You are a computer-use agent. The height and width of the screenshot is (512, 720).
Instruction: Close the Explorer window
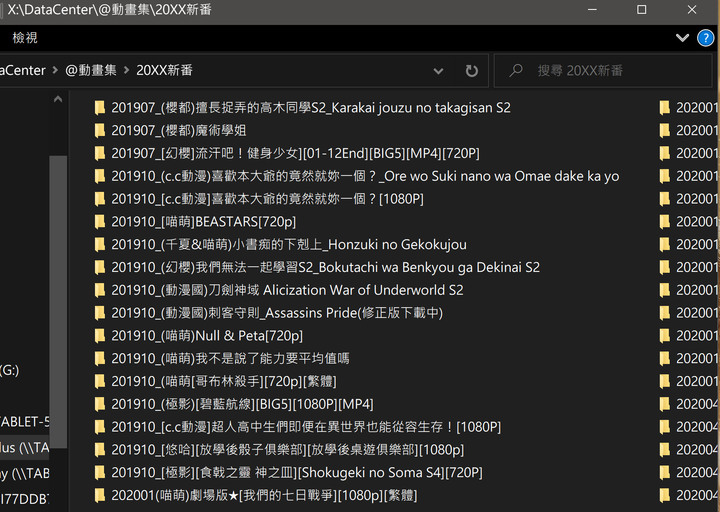pos(692,10)
